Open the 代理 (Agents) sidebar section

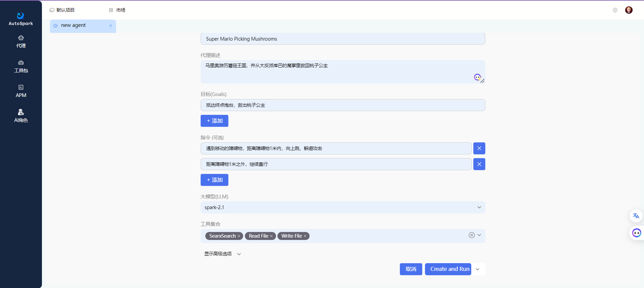21,42
